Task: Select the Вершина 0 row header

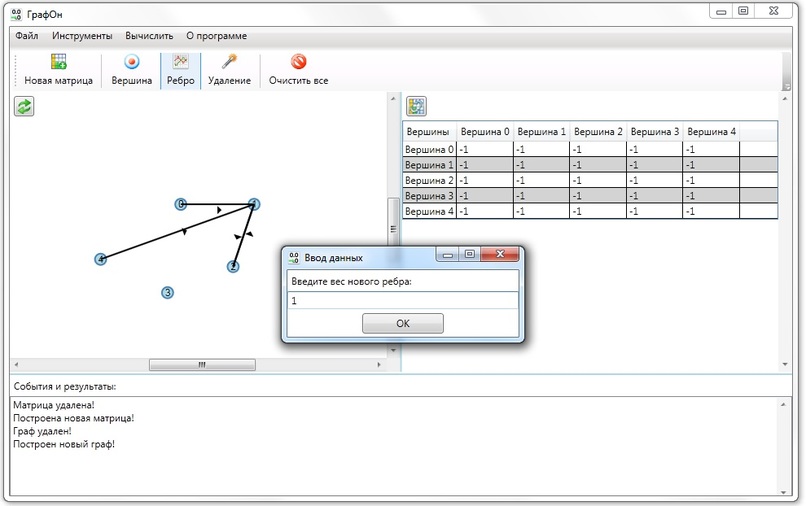Action: (429, 149)
